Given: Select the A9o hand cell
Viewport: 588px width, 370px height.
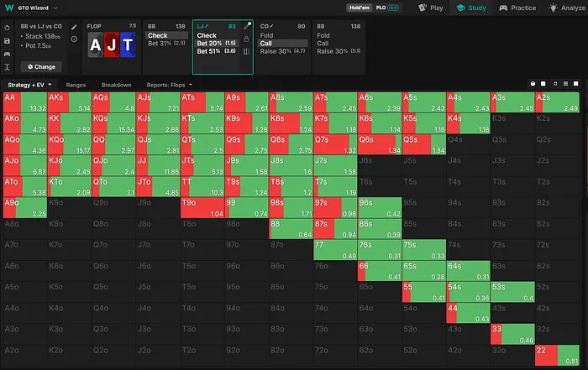Looking at the screenshot, I should [x=25, y=208].
